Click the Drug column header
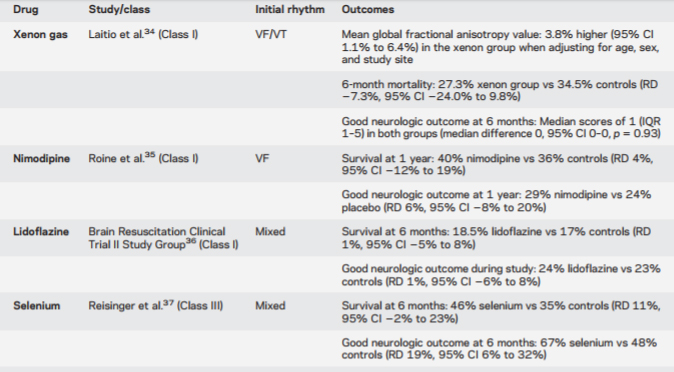This screenshot has height=372, width=674. coord(25,9)
